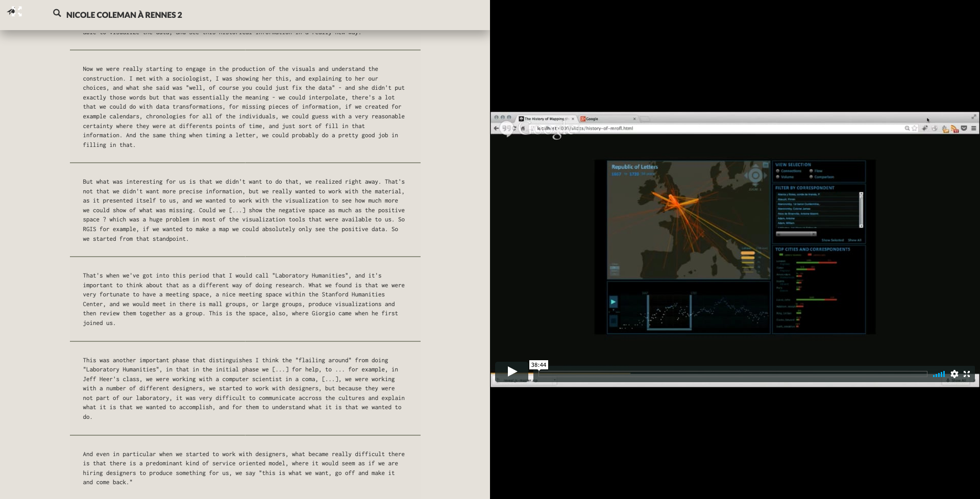The height and width of the screenshot is (499, 980).
Task: Open the Nicole Coleman à Rennes 2 title
Action: point(124,15)
